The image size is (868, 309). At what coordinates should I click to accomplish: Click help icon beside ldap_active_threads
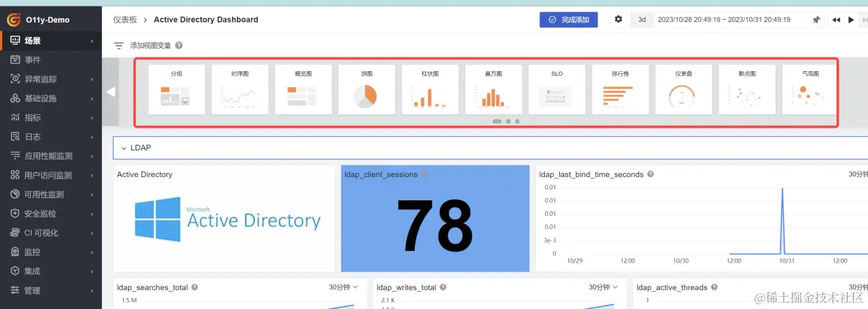tap(715, 287)
